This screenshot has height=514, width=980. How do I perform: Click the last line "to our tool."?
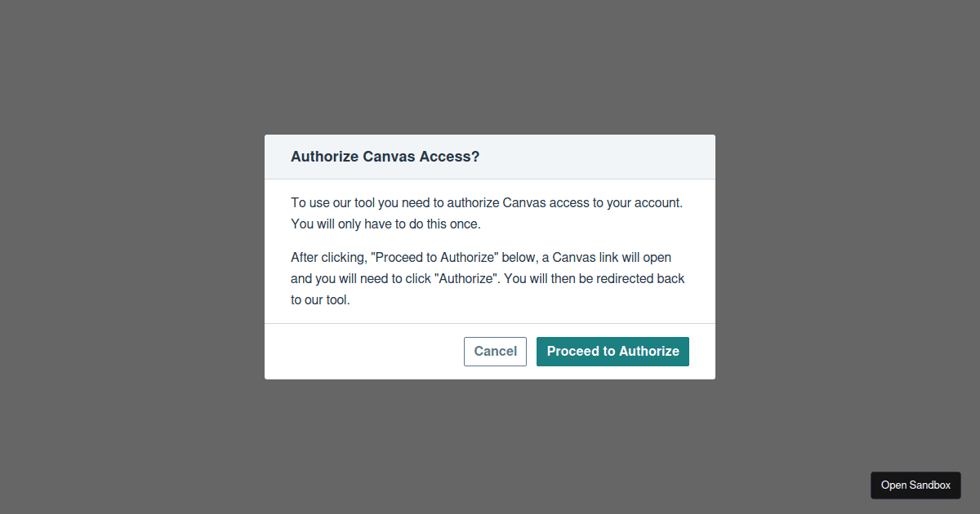click(x=320, y=299)
